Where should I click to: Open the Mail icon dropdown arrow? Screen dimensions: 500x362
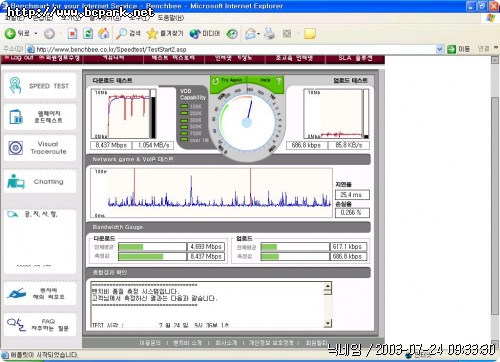[258, 34]
